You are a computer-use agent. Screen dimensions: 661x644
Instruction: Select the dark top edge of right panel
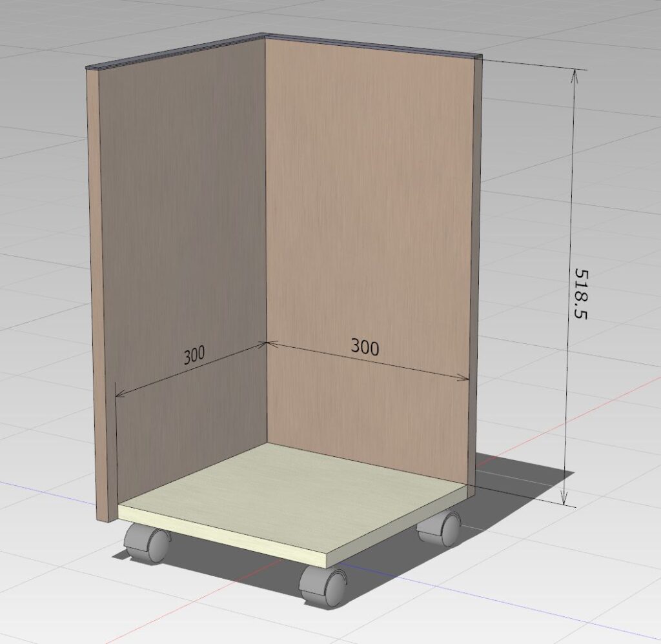(374, 46)
